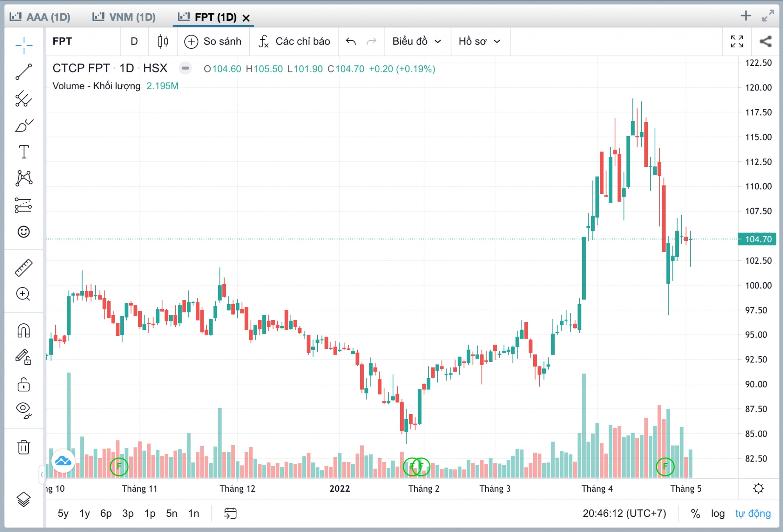
Task: Change the D interval setting
Action: coord(134,41)
